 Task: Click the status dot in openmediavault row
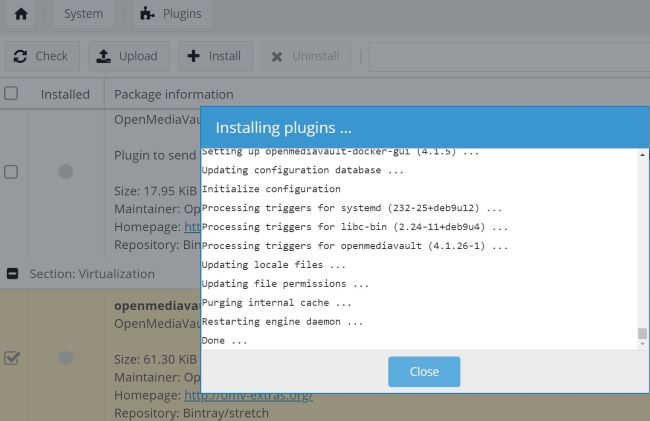[x=66, y=357]
